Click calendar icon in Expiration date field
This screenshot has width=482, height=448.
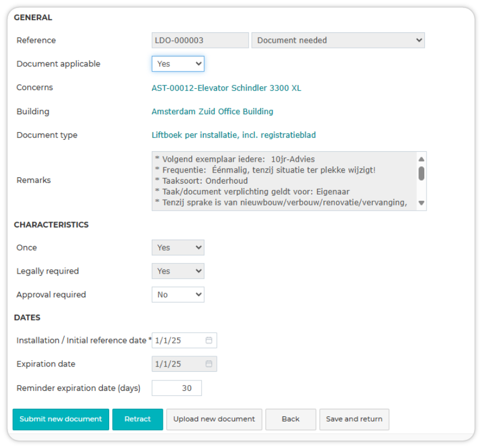209,364
